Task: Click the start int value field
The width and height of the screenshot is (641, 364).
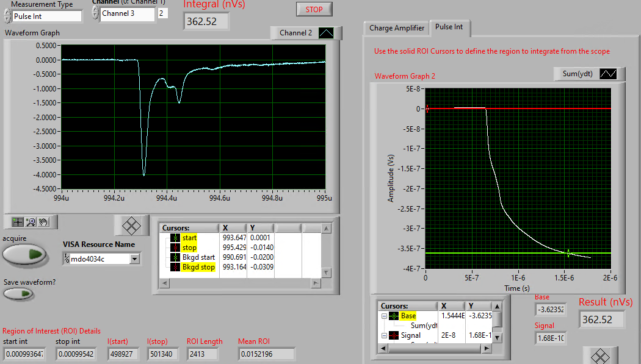Action: (x=24, y=354)
